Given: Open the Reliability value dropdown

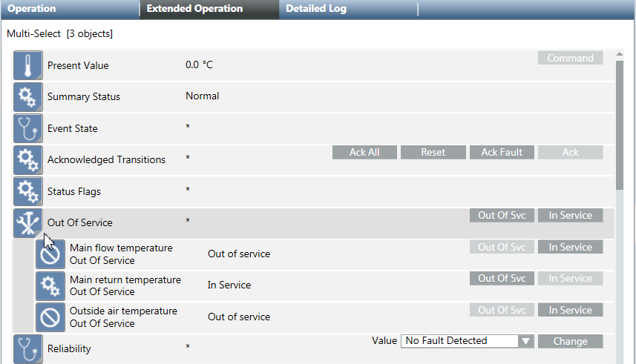Looking at the screenshot, I should 525,341.
